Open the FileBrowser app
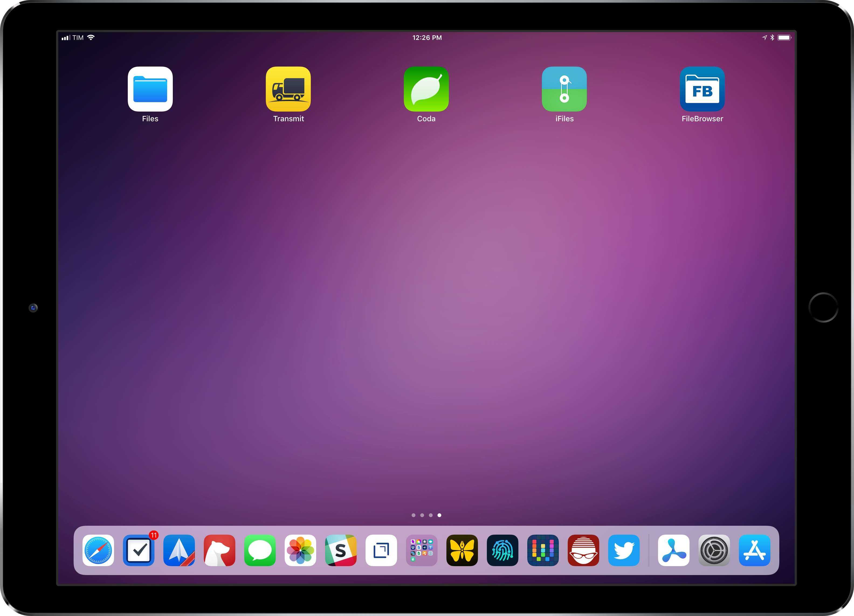The height and width of the screenshot is (616, 854). click(x=702, y=89)
